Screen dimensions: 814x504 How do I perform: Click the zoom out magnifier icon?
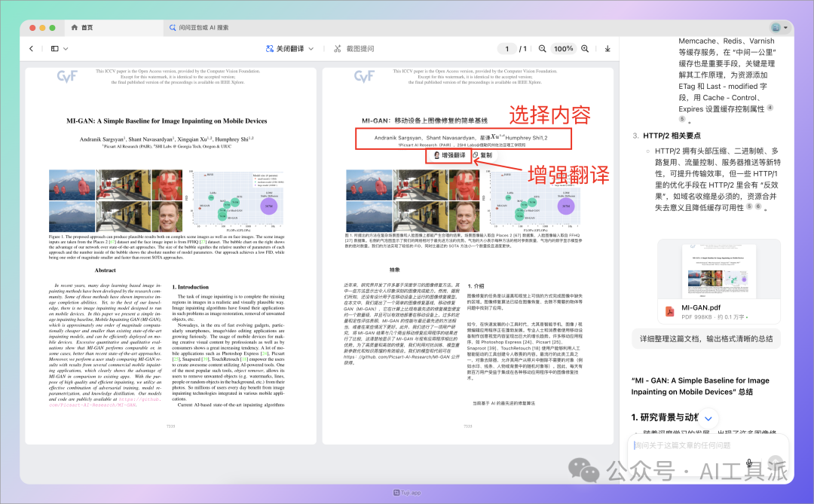(542, 49)
